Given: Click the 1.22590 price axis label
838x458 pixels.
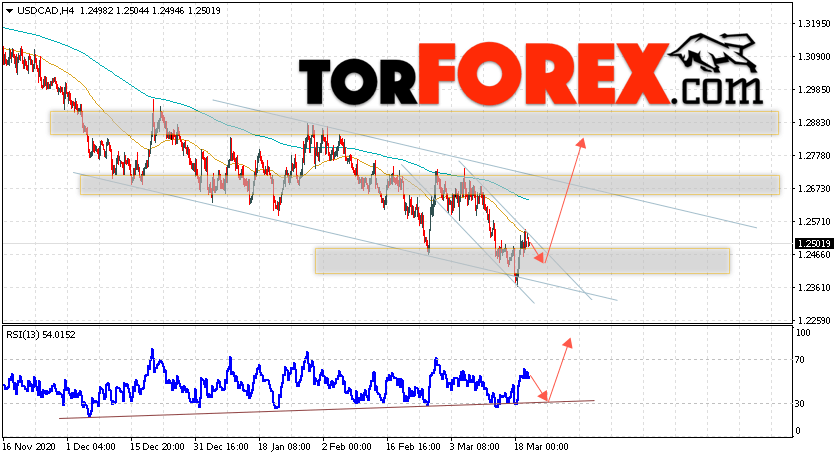Looking at the screenshot, I should coord(814,321).
